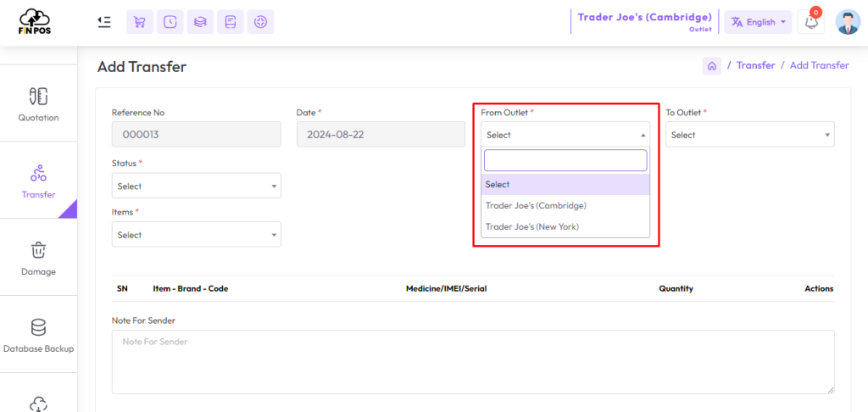Screen dimensions: 868x412
Task: Focus the From Outlet search box
Action: [x=565, y=160]
